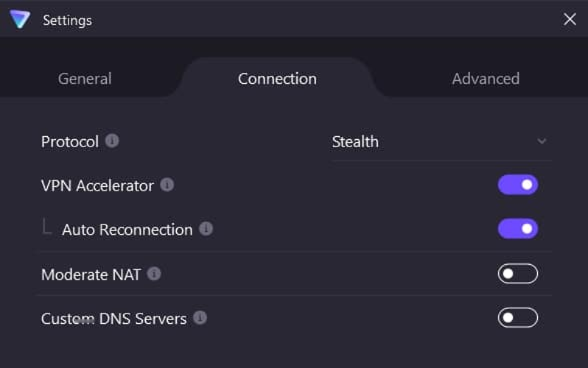Click the info icon beside Protocol

click(112, 141)
